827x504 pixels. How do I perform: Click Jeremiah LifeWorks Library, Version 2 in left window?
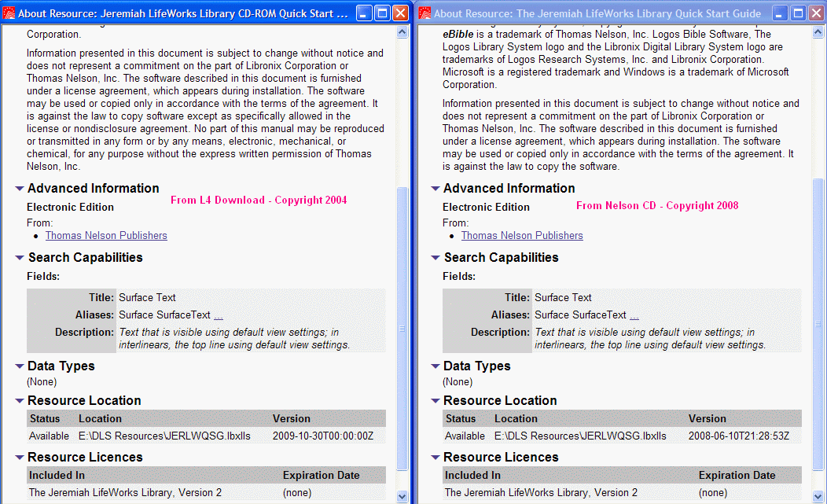pos(125,492)
